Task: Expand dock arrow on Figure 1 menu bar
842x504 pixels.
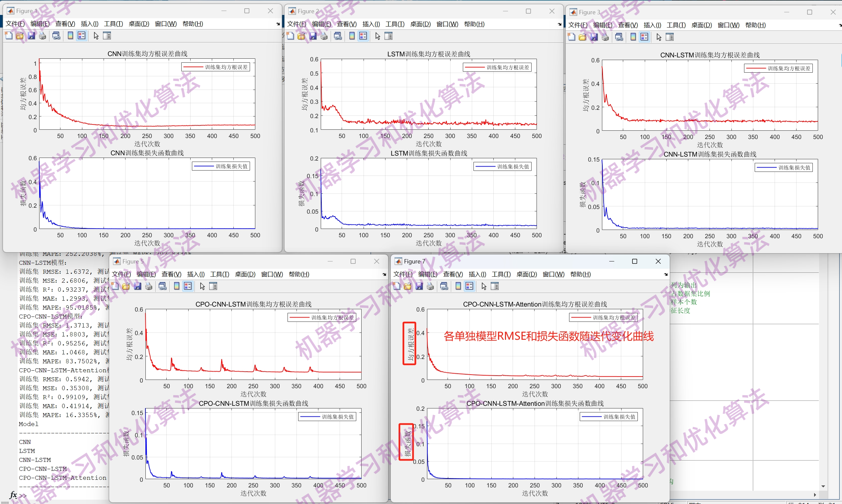Action: tap(278, 24)
